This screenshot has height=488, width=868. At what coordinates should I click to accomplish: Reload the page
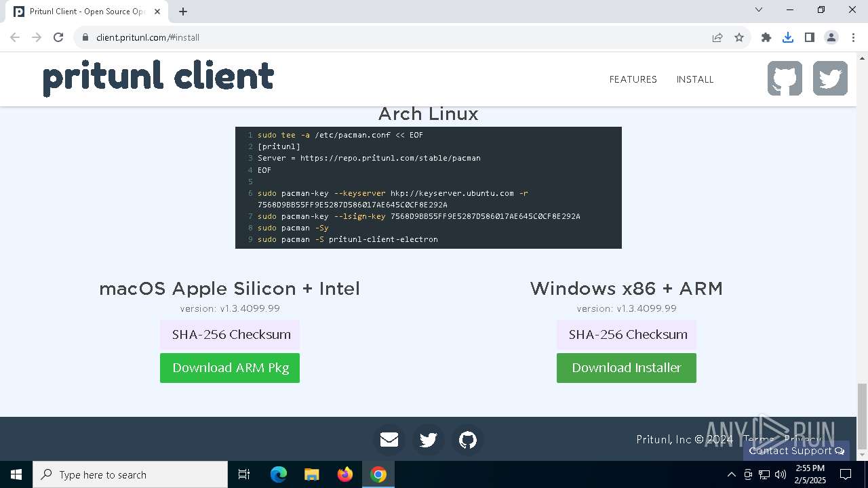click(58, 37)
